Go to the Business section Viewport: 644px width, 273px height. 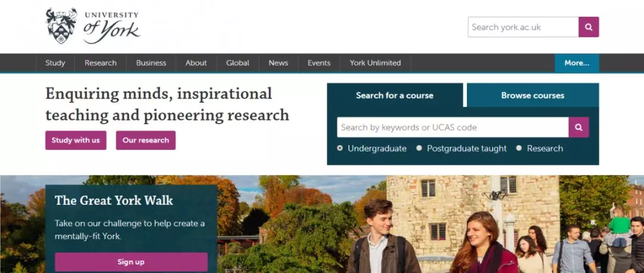151,63
